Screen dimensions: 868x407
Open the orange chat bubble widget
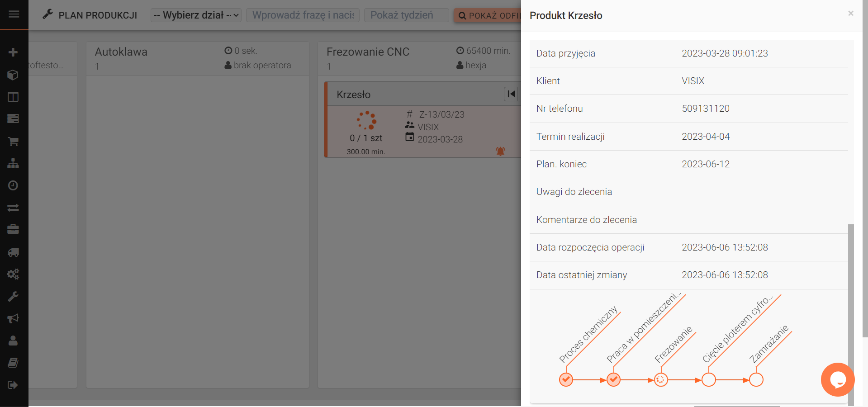click(x=837, y=380)
